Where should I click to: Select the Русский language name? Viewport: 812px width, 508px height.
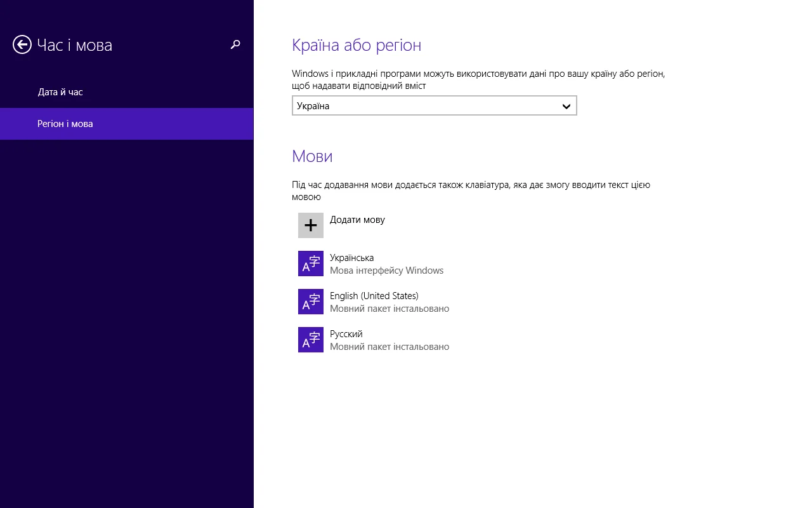pos(346,334)
